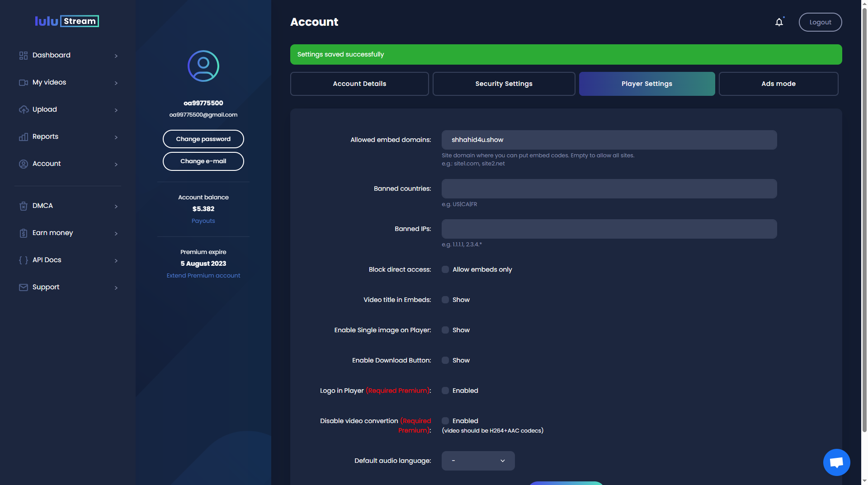Enable Allow embeds only checkbox
The image size is (868, 485).
tap(445, 269)
